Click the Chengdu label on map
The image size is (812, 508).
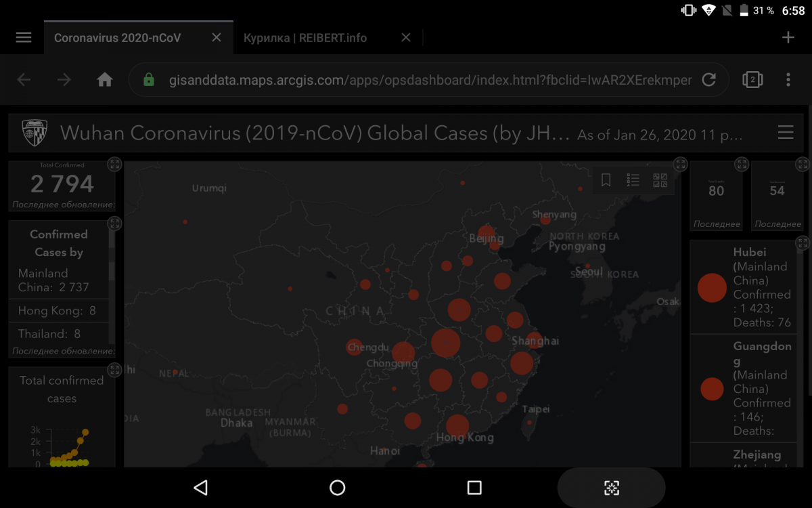coord(368,347)
